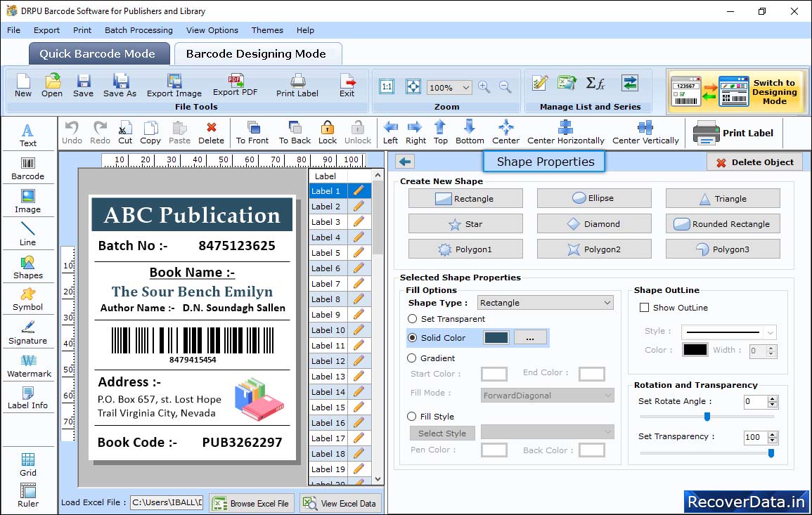Click Center Horizontally alignment icon

(565, 133)
